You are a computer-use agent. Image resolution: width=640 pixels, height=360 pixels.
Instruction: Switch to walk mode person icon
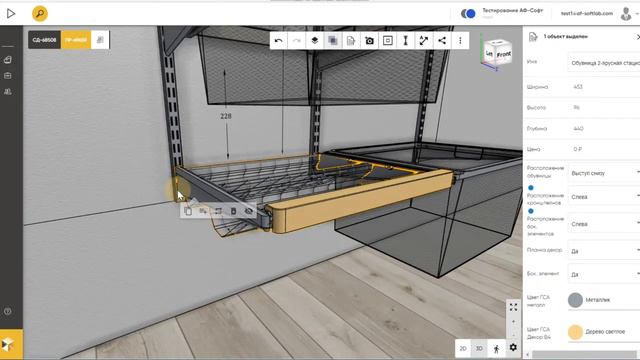496,349
